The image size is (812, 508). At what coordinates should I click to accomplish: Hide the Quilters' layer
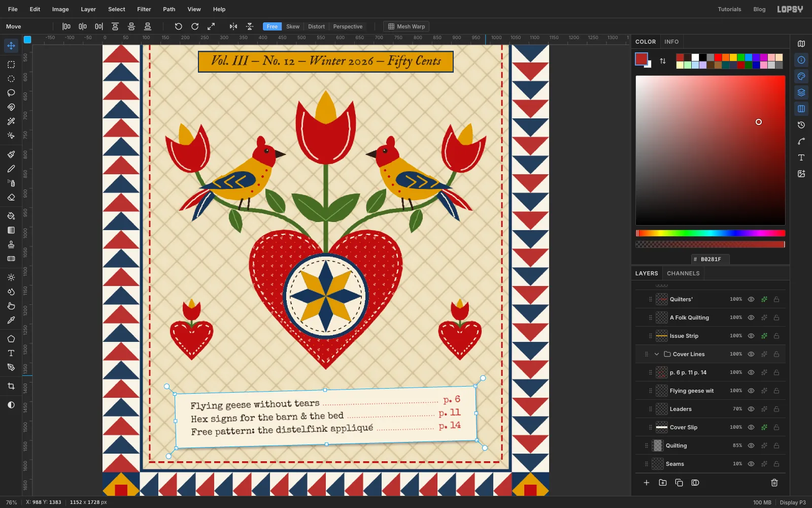click(751, 299)
